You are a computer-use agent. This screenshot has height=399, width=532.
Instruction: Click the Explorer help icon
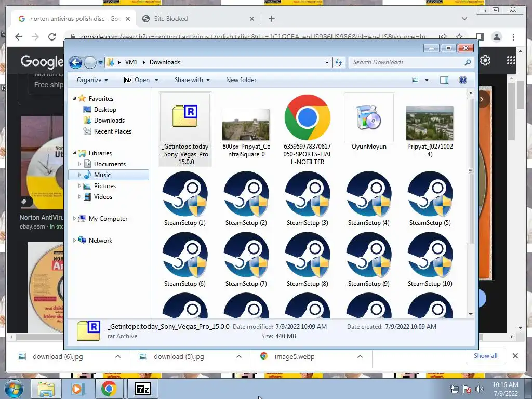tap(462, 80)
